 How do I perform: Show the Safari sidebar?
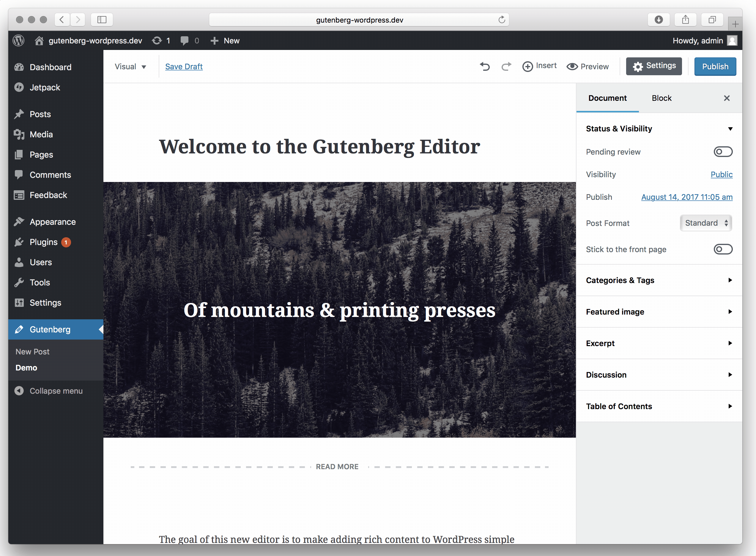(102, 20)
